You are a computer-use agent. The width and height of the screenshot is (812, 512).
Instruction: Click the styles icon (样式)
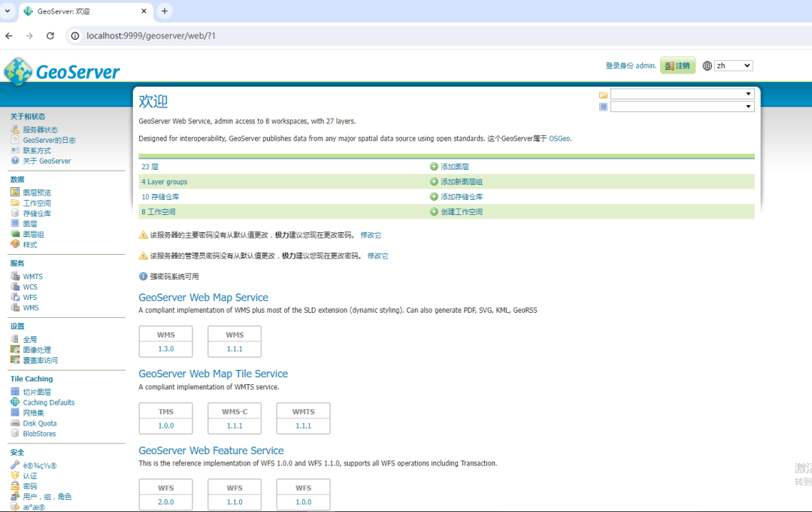pos(15,244)
